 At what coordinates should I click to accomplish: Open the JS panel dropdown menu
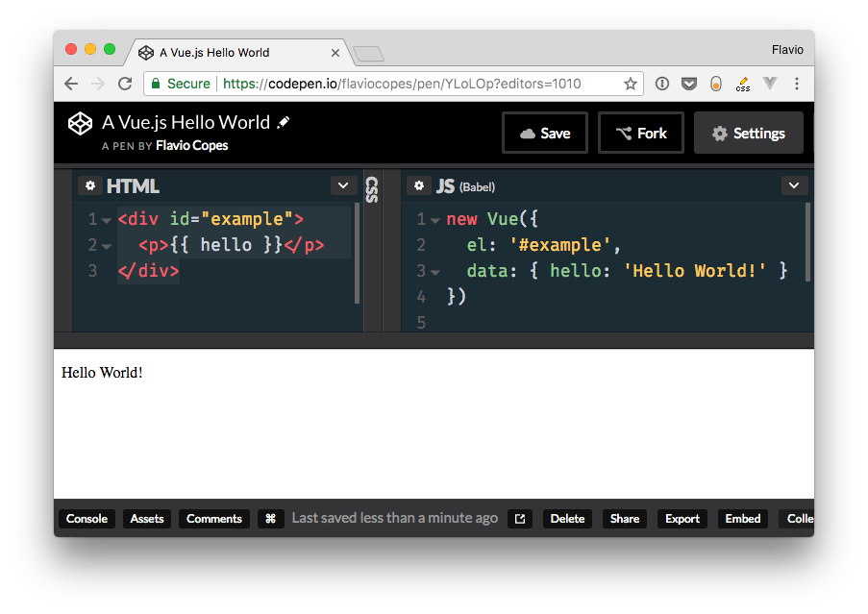pyautogui.click(x=794, y=184)
